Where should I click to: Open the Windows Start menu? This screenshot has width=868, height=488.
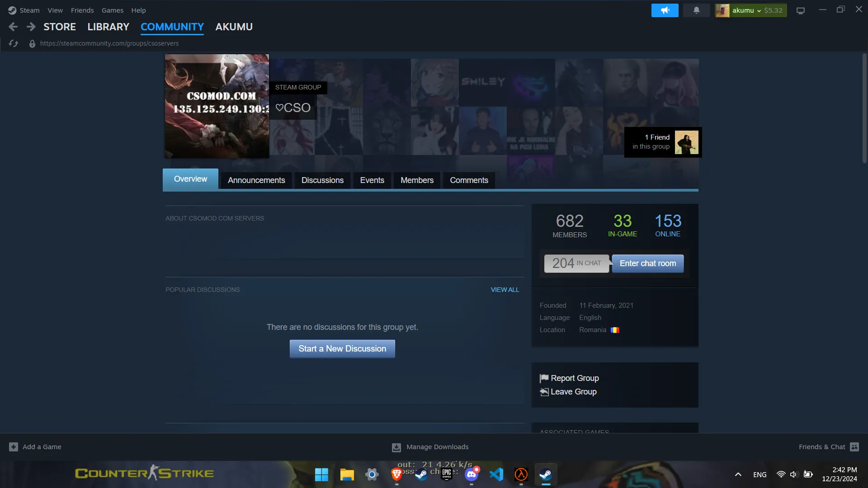[x=322, y=474]
